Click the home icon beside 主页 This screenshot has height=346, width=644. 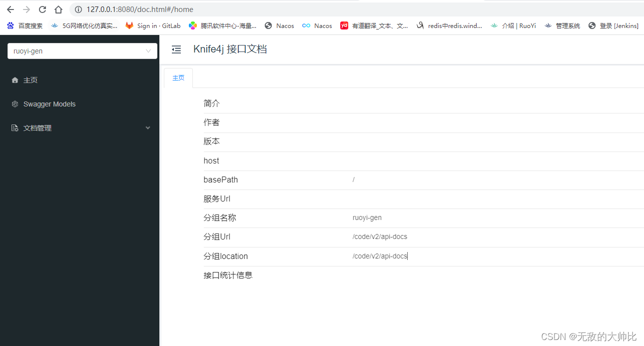(14, 79)
